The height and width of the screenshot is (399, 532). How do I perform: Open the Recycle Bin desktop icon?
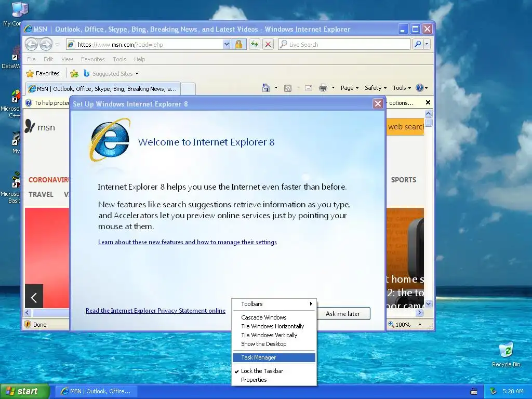click(506, 355)
